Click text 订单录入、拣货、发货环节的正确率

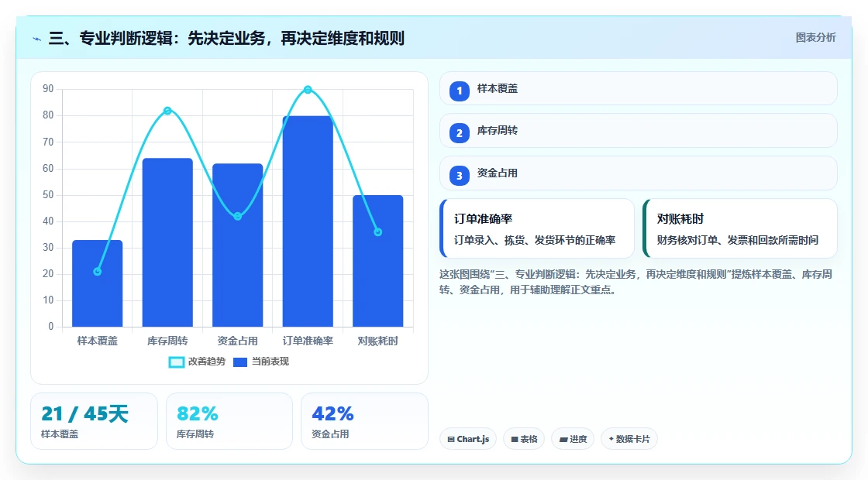[535, 240]
